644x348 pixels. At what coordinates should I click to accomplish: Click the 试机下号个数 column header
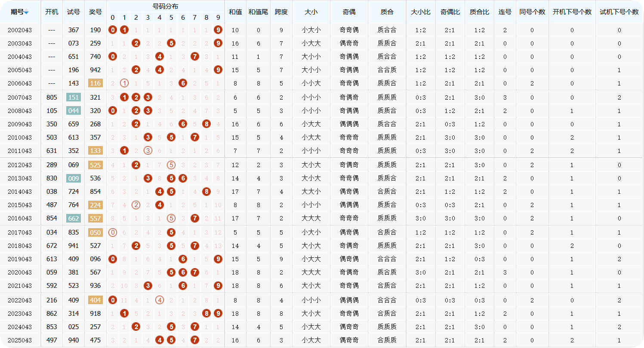click(x=619, y=12)
